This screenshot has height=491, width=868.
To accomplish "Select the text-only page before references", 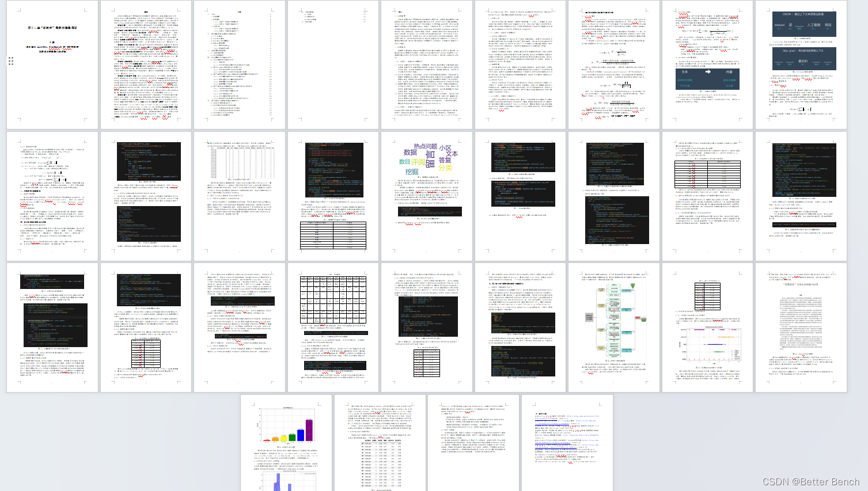I will click(473, 443).
